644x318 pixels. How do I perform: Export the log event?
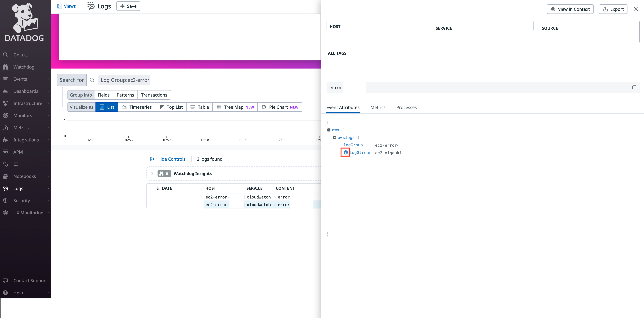point(613,9)
